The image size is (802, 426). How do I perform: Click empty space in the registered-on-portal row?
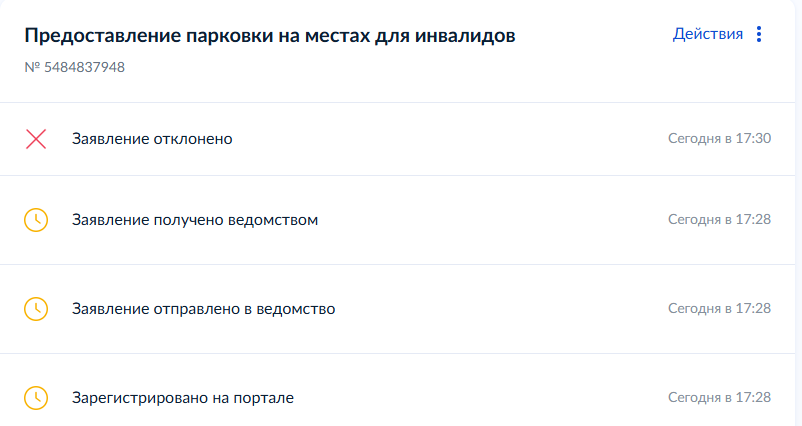pyautogui.click(x=481, y=398)
